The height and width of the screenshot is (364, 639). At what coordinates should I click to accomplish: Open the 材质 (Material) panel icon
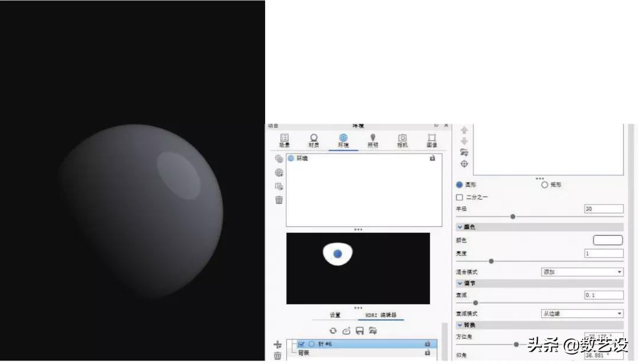click(314, 138)
